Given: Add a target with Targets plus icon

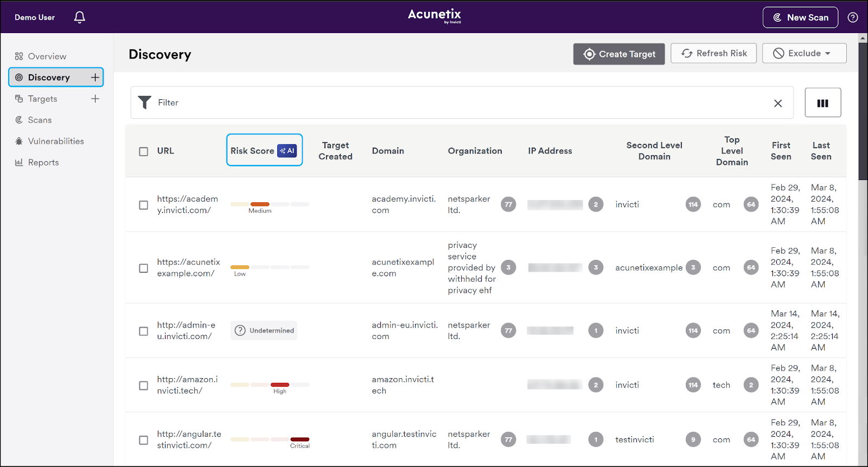Looking at the screenshot, I should click(95, 99).
